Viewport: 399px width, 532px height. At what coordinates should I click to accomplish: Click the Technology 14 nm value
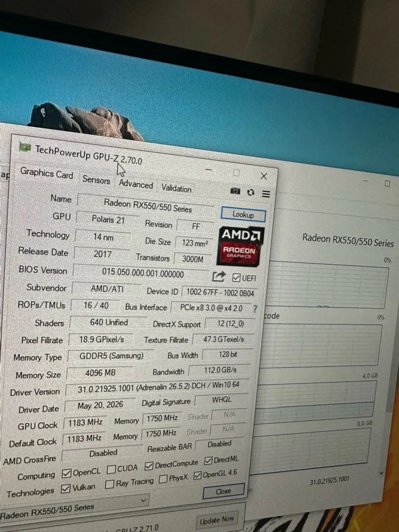tap(103, 237)
